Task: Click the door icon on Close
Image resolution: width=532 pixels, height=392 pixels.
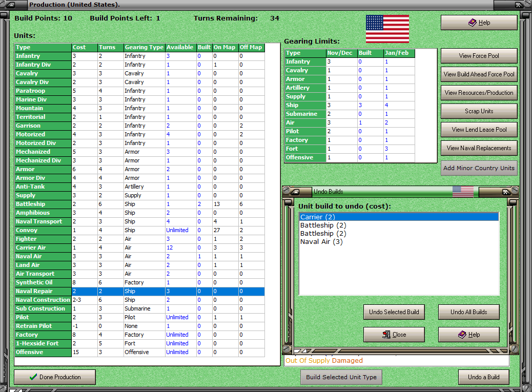Action: click(x=386, y=335)
